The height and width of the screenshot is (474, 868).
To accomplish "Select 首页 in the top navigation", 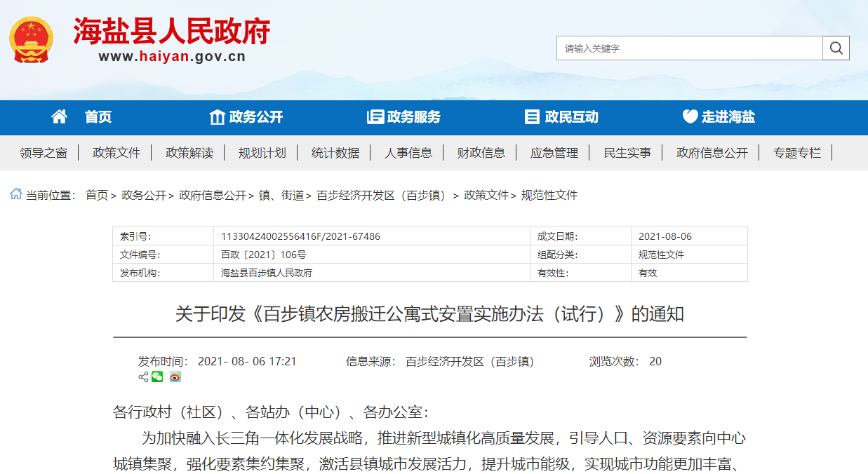I will coord(97,117).
